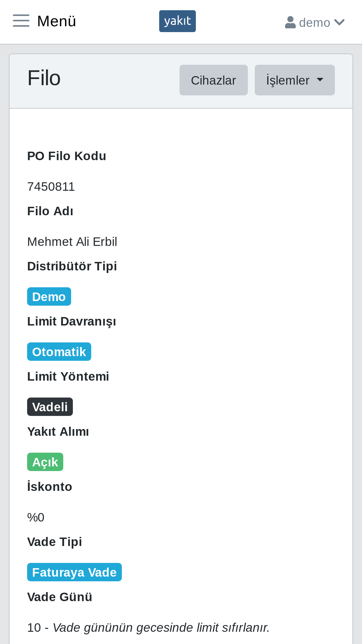Click the Faturaya Vade badge

point(74,572)
